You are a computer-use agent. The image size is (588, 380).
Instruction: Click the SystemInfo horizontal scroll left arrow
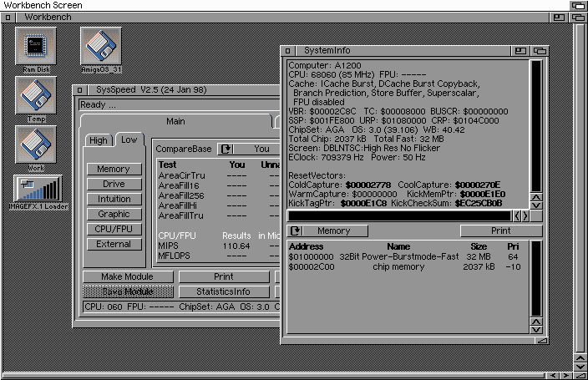point(517,215)
